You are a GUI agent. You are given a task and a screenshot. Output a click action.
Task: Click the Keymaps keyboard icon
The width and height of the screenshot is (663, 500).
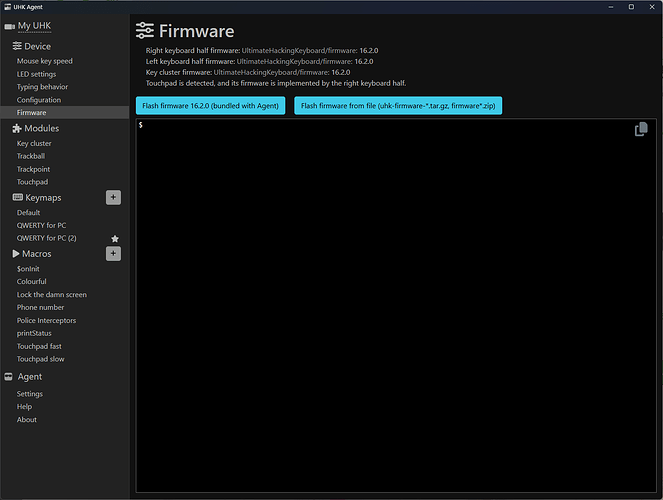[16, 198]
